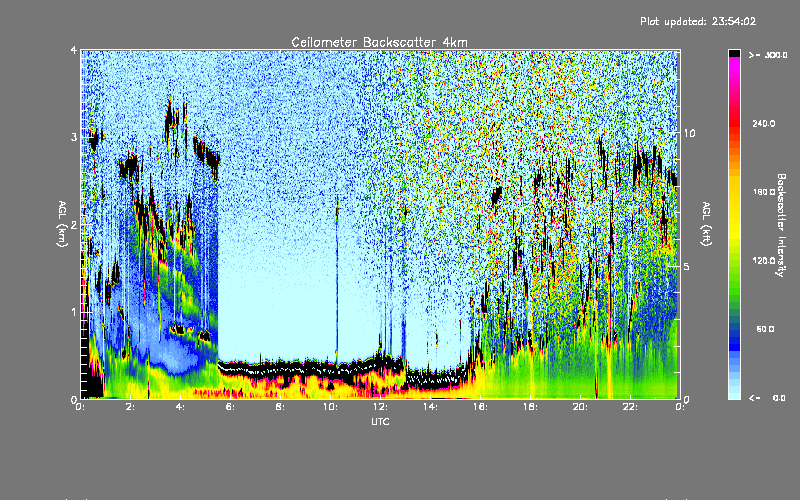Click the "AGL (kft)" axis label
The height and width of the screenshot is (500, 800).
(706, 224)
